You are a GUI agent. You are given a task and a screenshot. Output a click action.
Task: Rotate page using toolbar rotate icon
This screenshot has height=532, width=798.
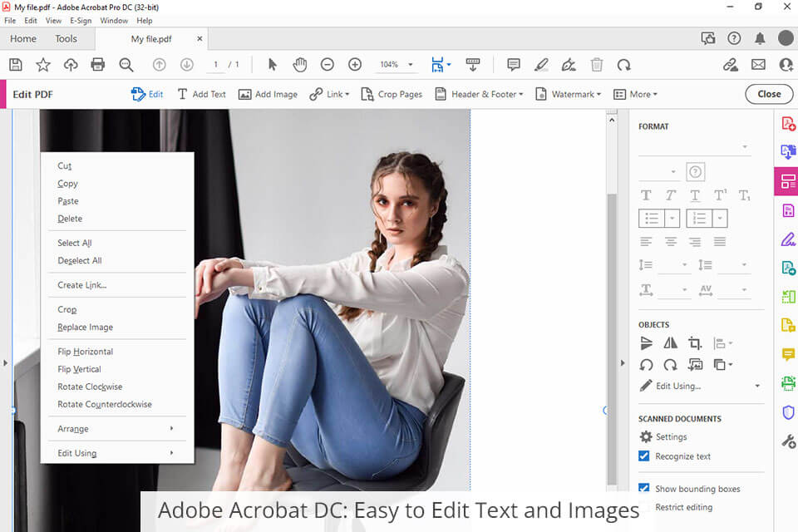point(624,65)
